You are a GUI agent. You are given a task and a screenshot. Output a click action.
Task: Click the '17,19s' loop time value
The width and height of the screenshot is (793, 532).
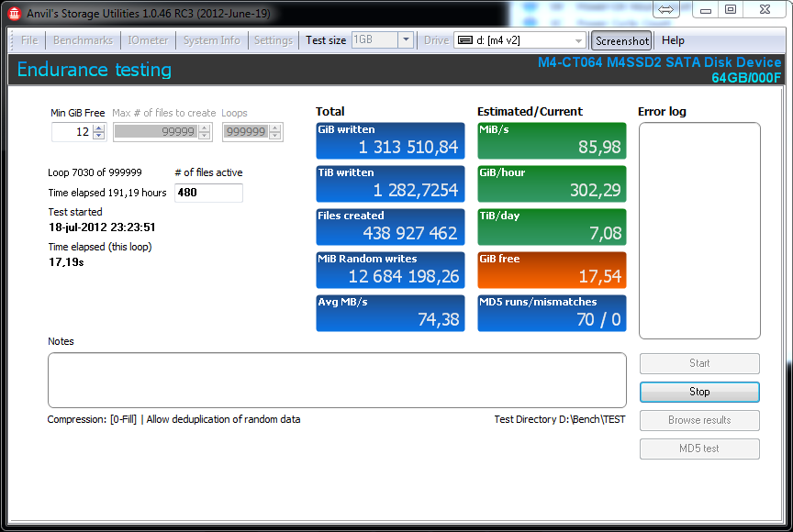click(66, 261)
